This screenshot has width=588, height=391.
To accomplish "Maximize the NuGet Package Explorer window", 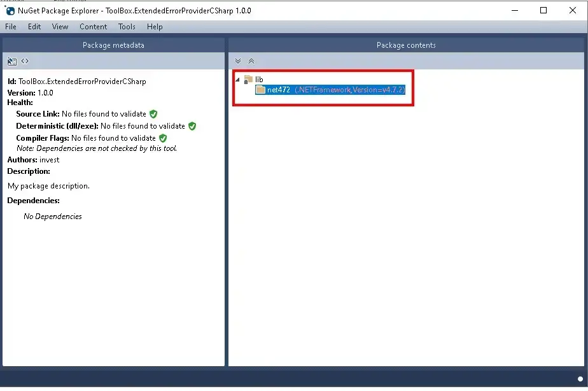I will tap(543, 10).
